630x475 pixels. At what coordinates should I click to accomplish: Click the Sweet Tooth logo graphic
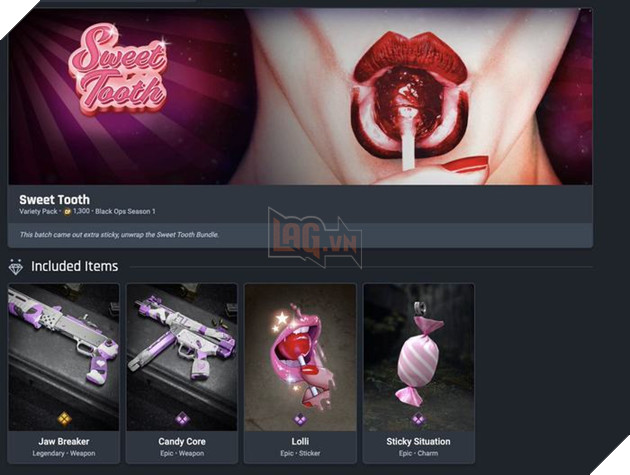click(119, 69)
